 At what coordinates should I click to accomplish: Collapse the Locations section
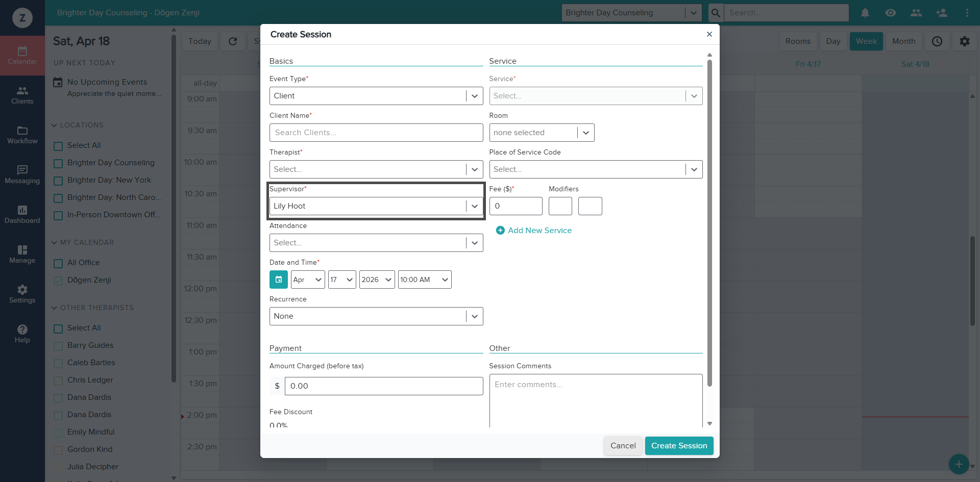[54, 125]
